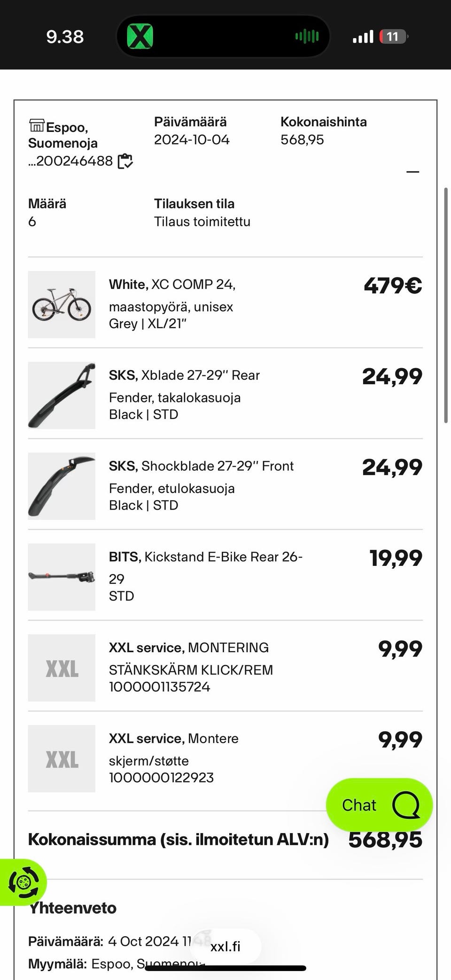Viewport: 451px width, 980px height.
Task: Tap the speech bubble icon in Chat button
Action: click(x=405, y=805)
